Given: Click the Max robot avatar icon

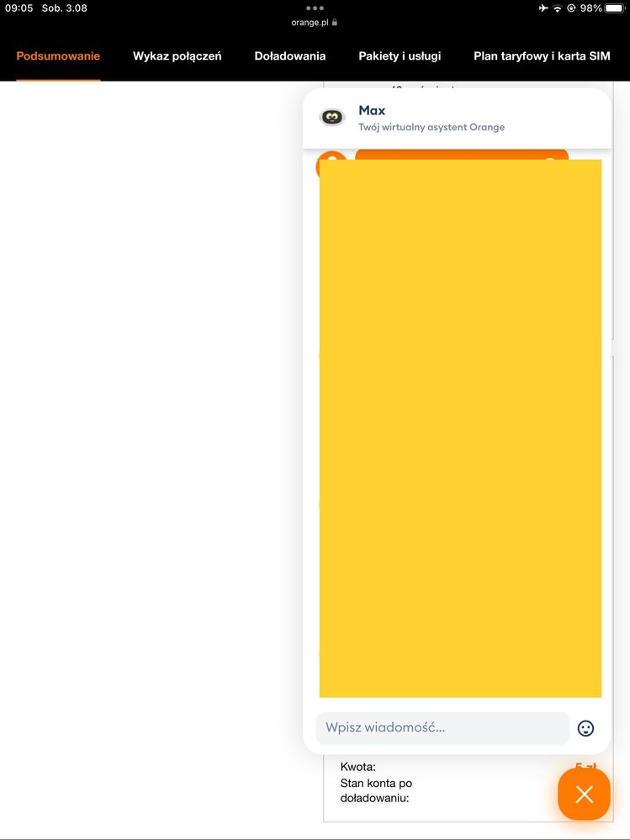Looking at the screenshot, I should coord(332,118).
